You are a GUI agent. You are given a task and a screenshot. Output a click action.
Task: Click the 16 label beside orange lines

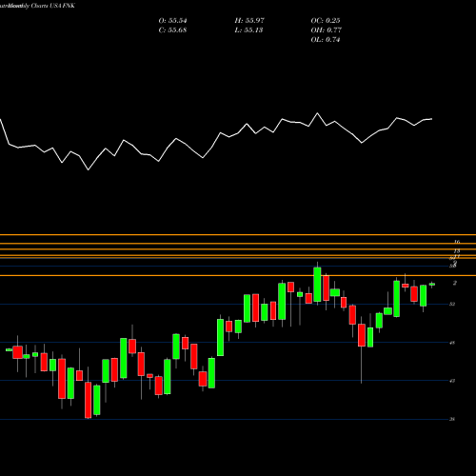coord(457,242)
